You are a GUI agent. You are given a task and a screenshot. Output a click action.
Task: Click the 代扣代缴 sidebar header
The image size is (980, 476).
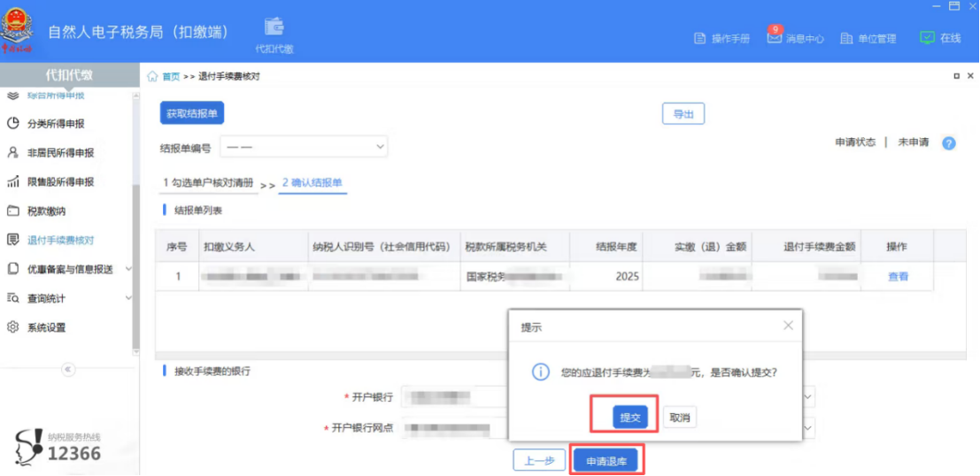click(69, 75)
